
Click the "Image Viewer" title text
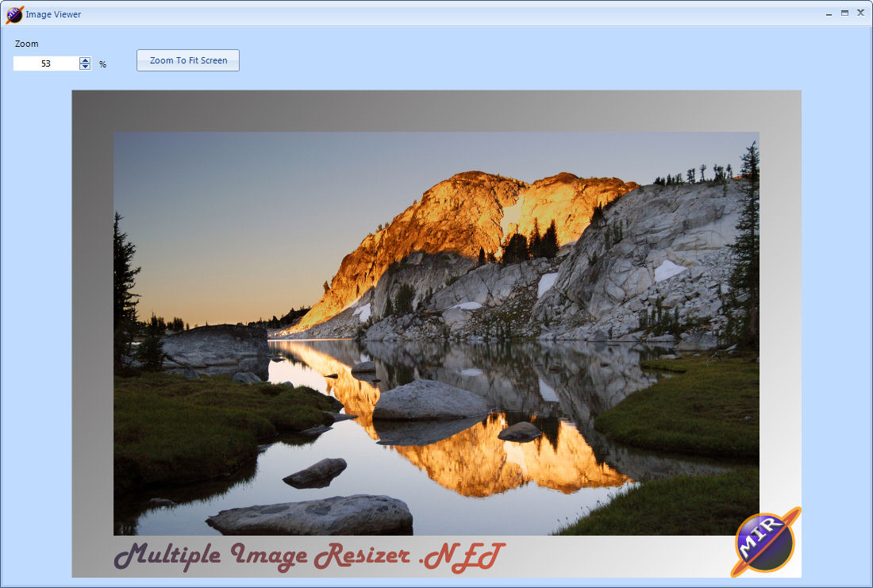53,14
